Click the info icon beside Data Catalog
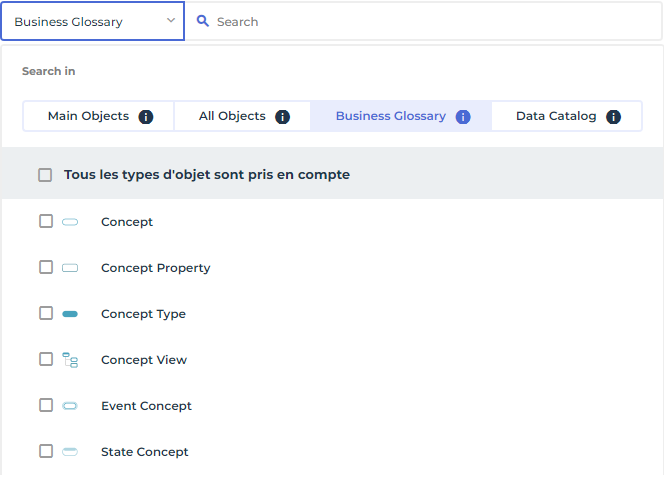Image resolution: width=664 pixels, height=477 pixels. point(613,117)
